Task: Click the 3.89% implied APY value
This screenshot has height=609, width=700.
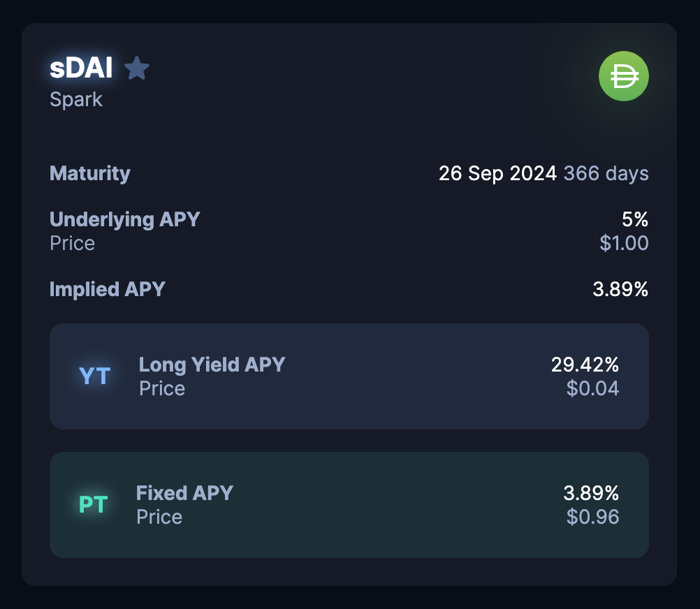Action: click(x=620, y=289)
